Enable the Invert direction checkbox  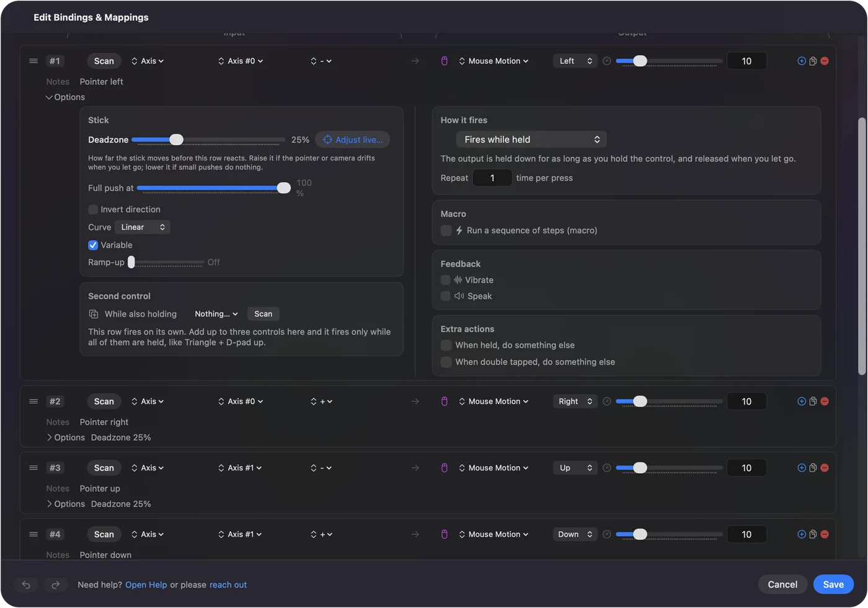point(93,209)
